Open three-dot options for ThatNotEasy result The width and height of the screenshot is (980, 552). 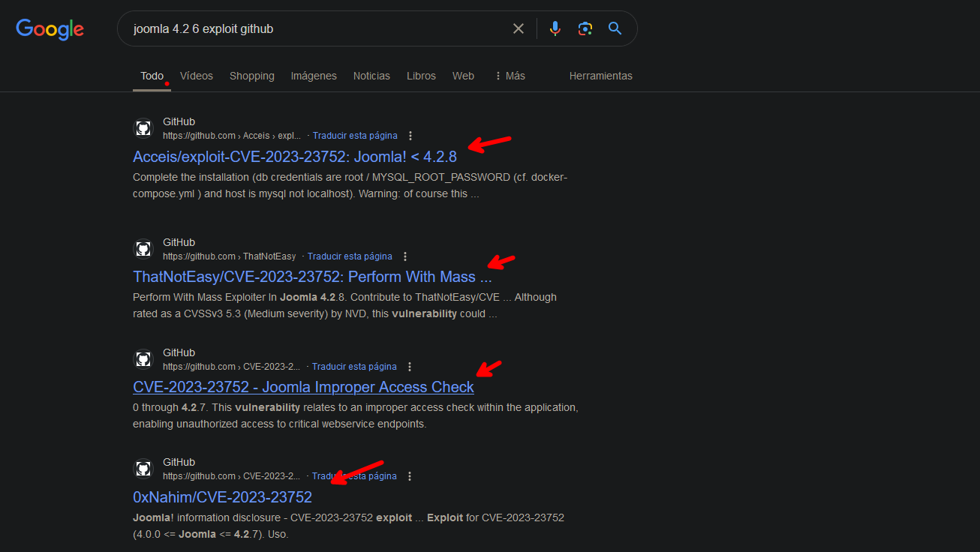click(405, 256)
